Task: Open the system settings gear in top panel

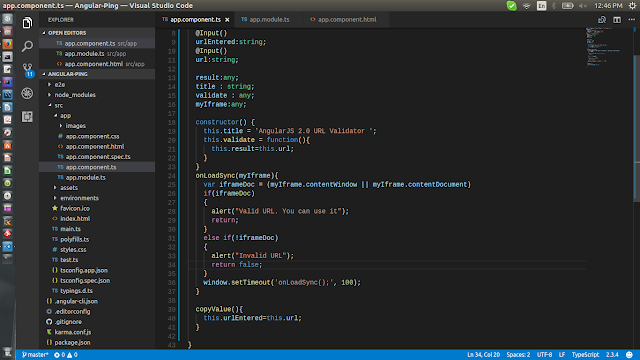Action: pos(632,6)
